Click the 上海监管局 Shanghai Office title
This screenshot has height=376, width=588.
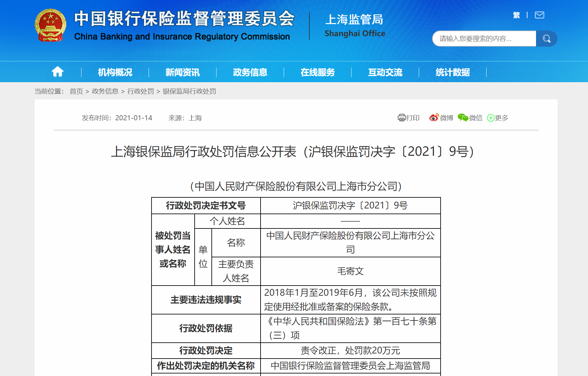click(x=355, y=25)
